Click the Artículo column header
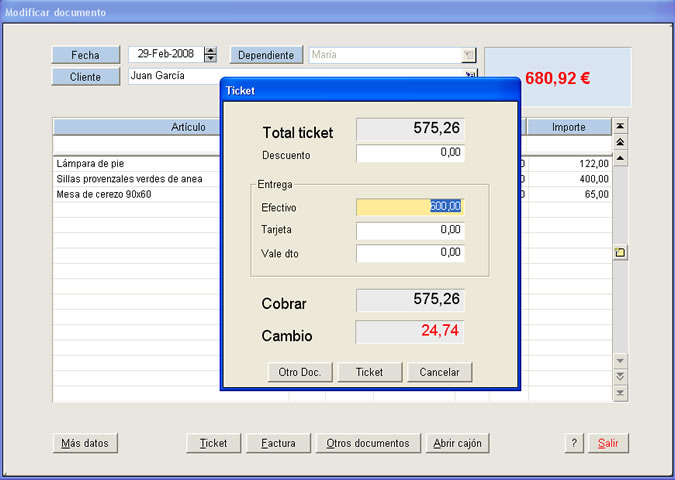The height and width of the screenshot is (480, 675). 137,127
